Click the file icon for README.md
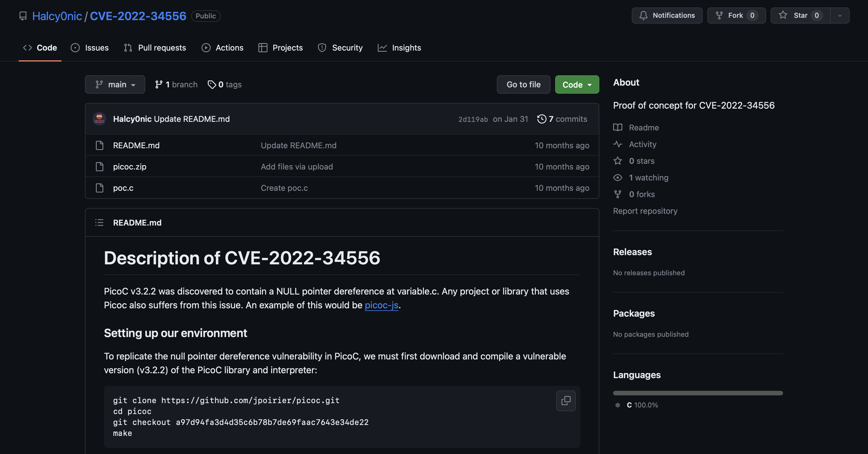Viewport: 868px width, 454px height. pos(99,145)
